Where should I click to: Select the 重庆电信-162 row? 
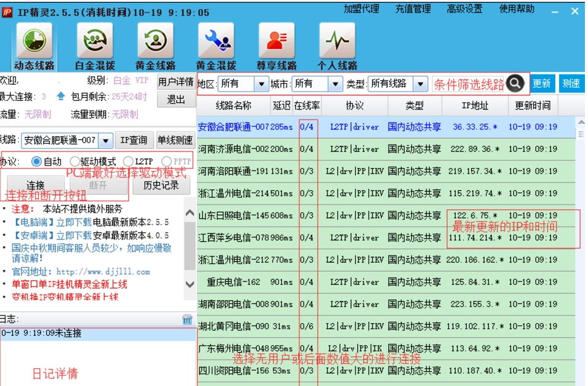[x=386, y=282]
